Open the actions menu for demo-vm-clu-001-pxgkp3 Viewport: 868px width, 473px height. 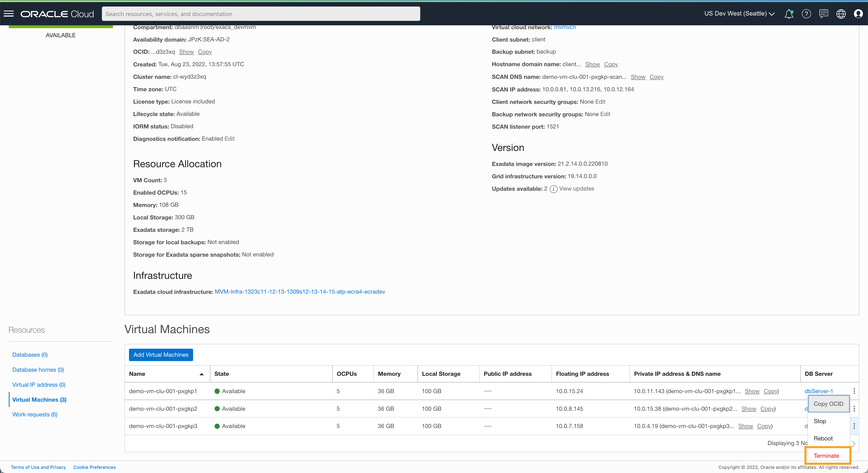(x=854, y=426)
